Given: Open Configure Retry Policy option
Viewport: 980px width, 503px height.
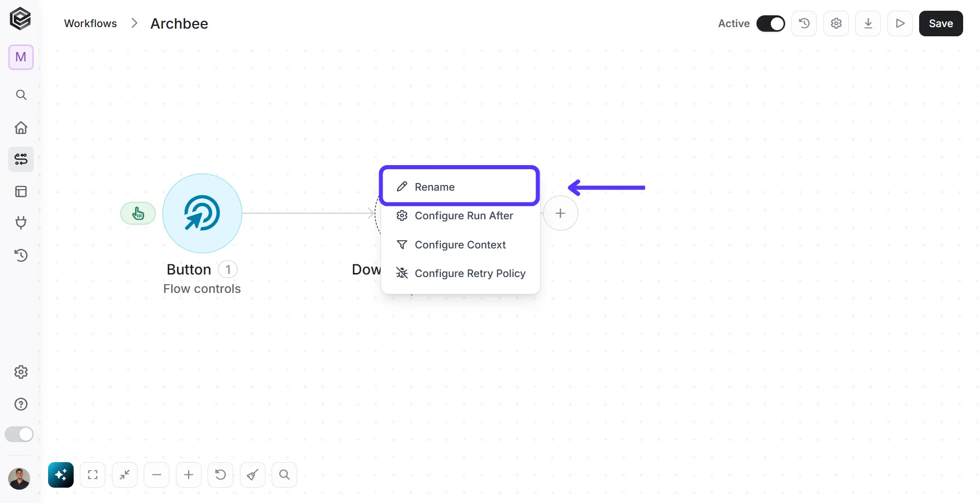Looking at the screenshot, I should point(460,273).
